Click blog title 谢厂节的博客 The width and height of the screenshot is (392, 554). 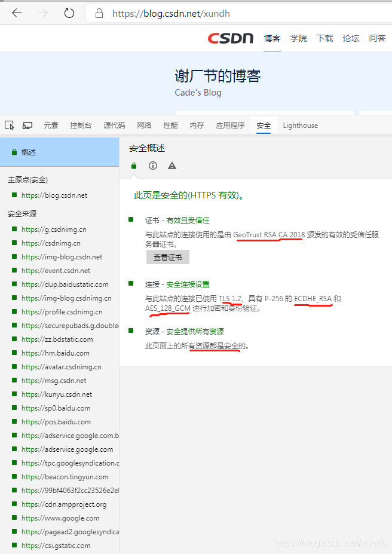point(218,76)
